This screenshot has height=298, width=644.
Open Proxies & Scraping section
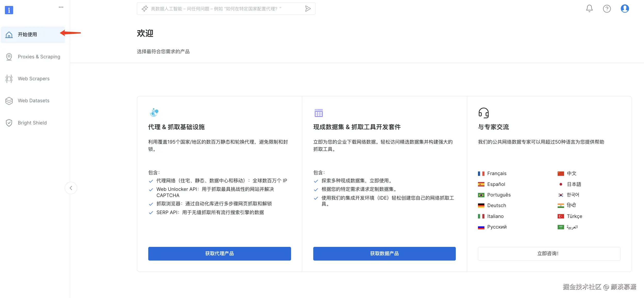coord(39,57)
